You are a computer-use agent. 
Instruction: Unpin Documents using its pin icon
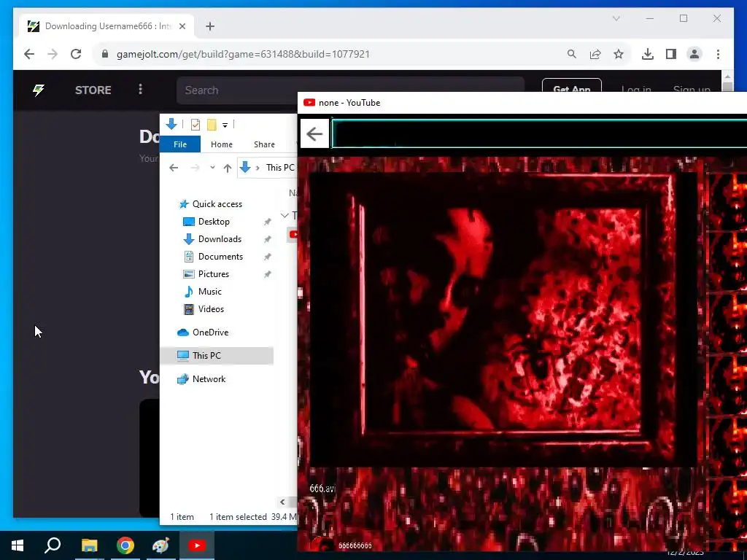267,257
